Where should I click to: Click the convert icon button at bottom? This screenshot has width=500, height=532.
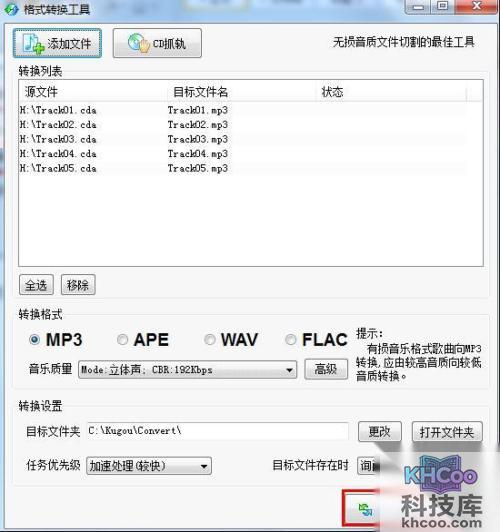point(365,510)
